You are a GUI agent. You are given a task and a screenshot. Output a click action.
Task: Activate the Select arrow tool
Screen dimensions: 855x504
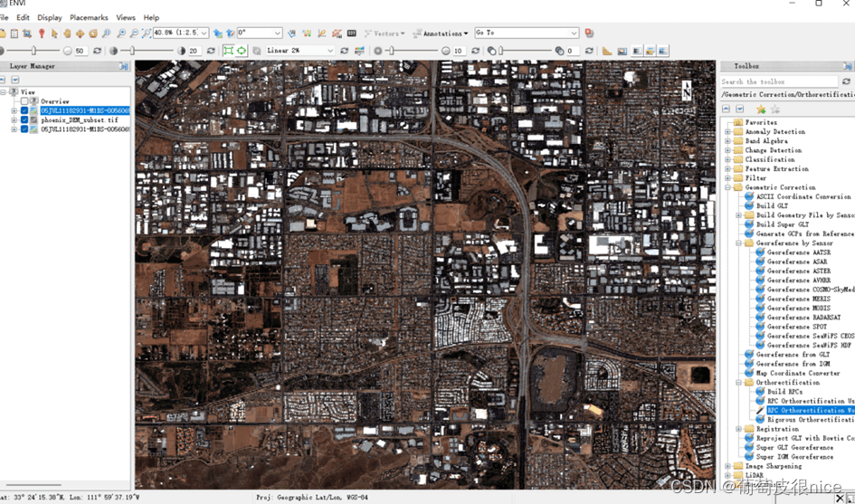(x=54, y=33)
